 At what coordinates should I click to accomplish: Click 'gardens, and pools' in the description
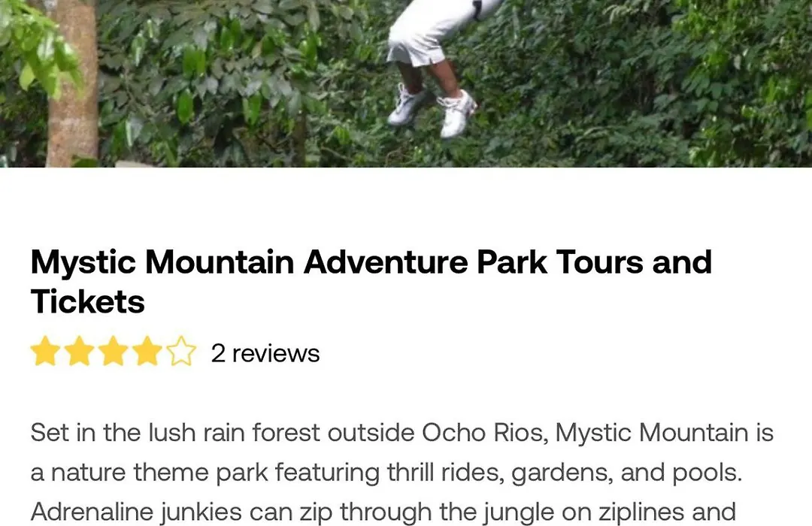coord(623,473)
